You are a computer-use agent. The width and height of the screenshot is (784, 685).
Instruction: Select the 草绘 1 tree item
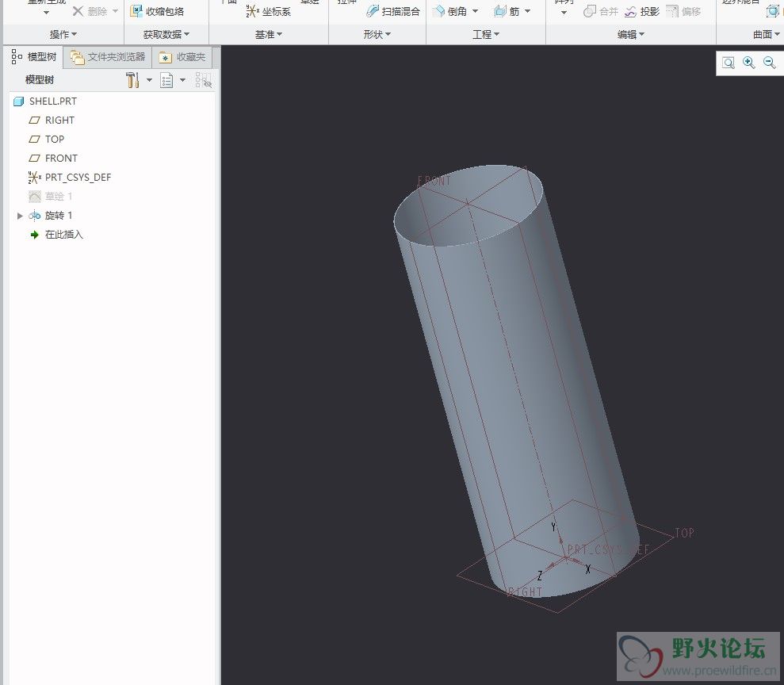tap(59, 197)
